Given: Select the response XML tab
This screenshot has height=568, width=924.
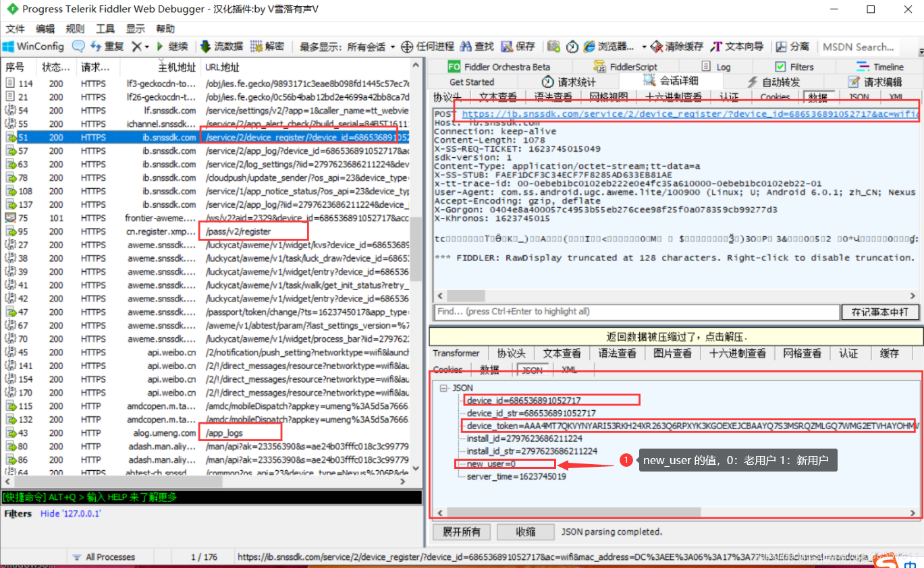Looking at the screenshot, I should (x=569, y=370).
